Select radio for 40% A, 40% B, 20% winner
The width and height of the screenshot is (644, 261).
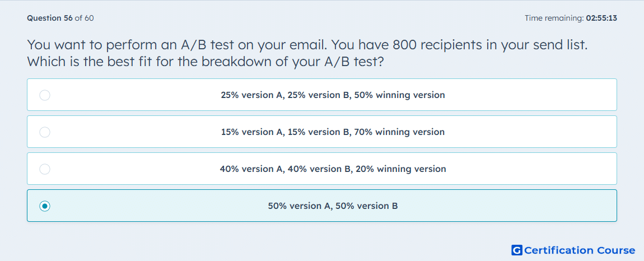click(45, 169)
